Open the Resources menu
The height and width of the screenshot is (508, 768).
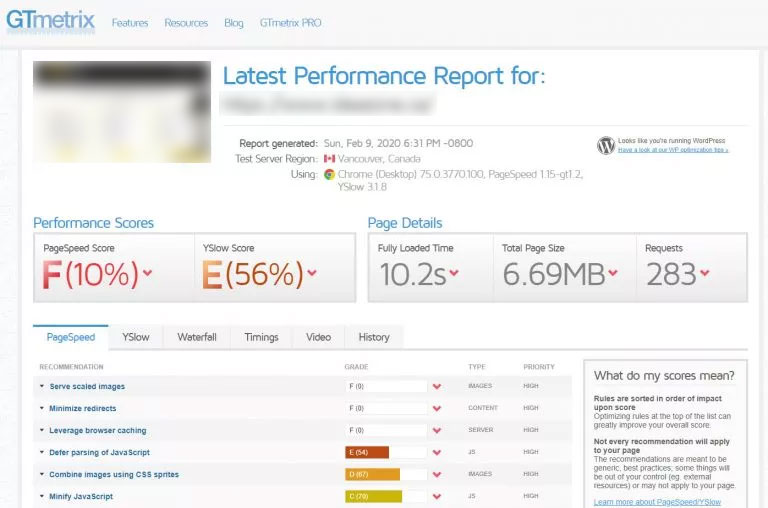(186, 23)
